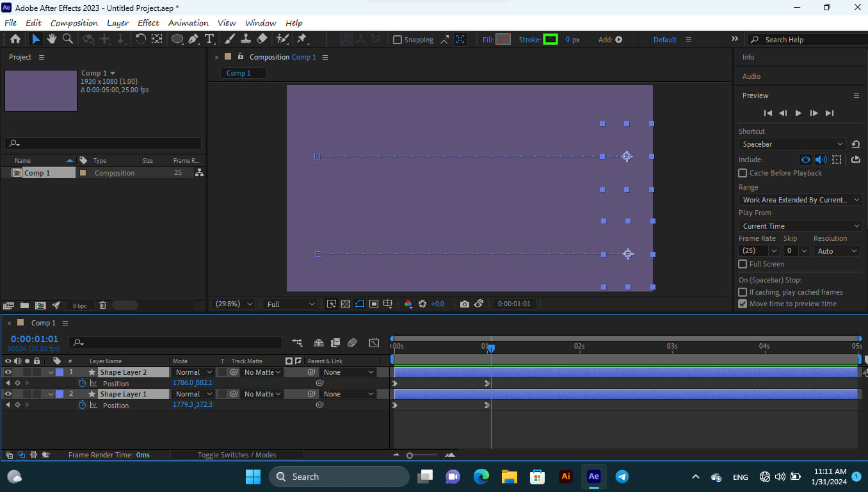The height and width of the screenshot is (492, 868).
Task: Hide Shape Layer 2 with eye toggle
Action: (8, 372)
